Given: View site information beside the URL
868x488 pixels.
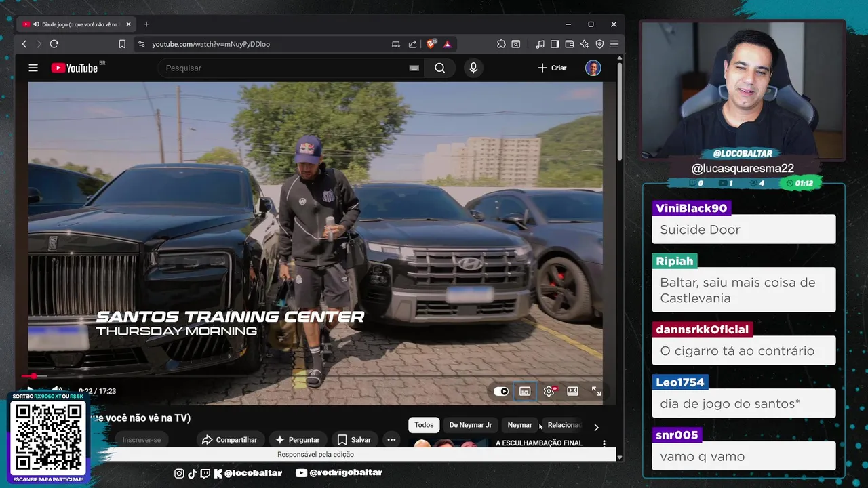Looking at the screenshot, I should coord(141,44).
